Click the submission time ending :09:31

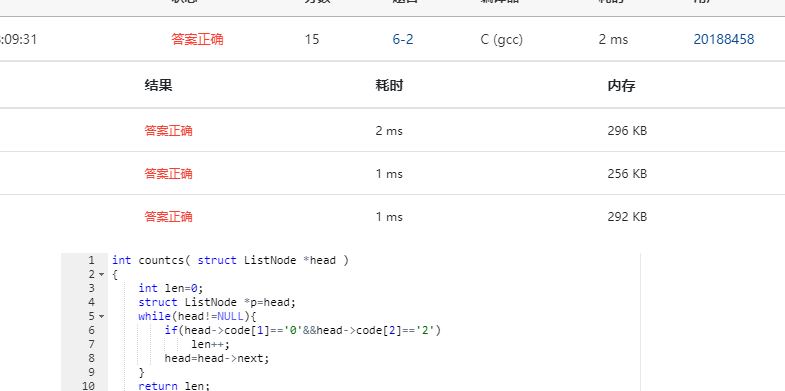point(19,40)
